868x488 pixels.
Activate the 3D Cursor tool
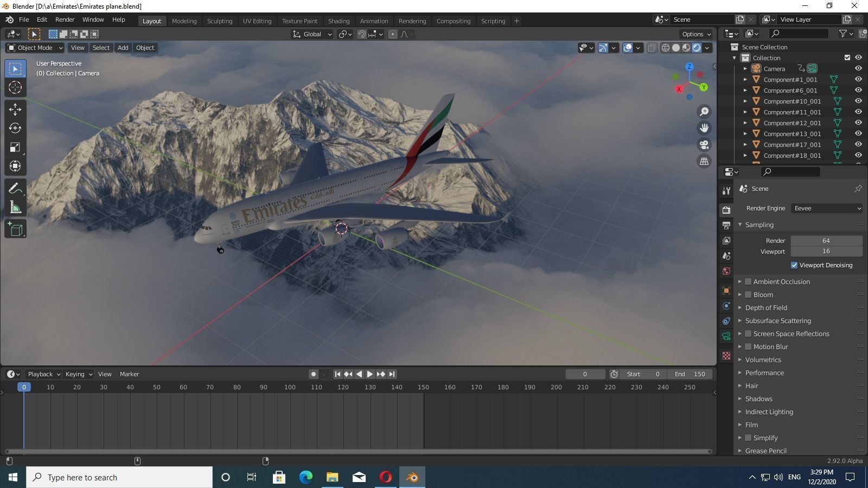15,87
